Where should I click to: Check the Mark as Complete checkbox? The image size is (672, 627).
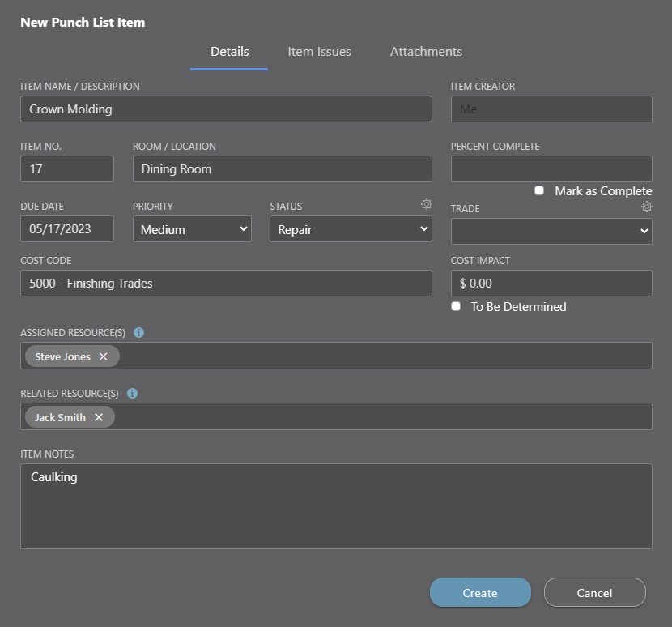(x=539, y=191)
